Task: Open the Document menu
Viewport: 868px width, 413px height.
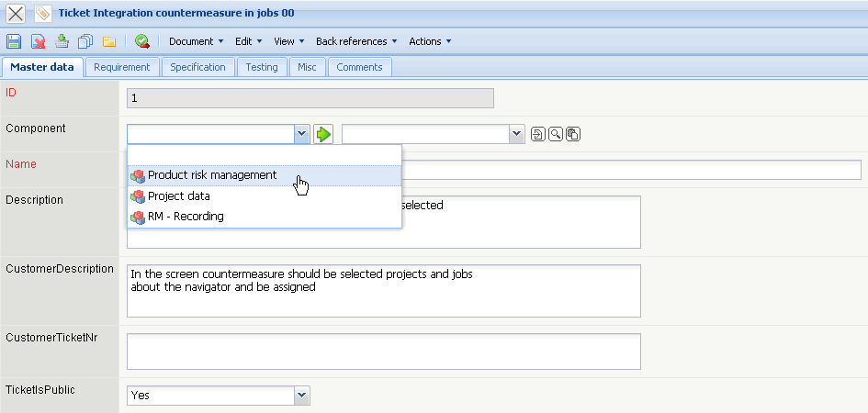Action: (197, 41)
